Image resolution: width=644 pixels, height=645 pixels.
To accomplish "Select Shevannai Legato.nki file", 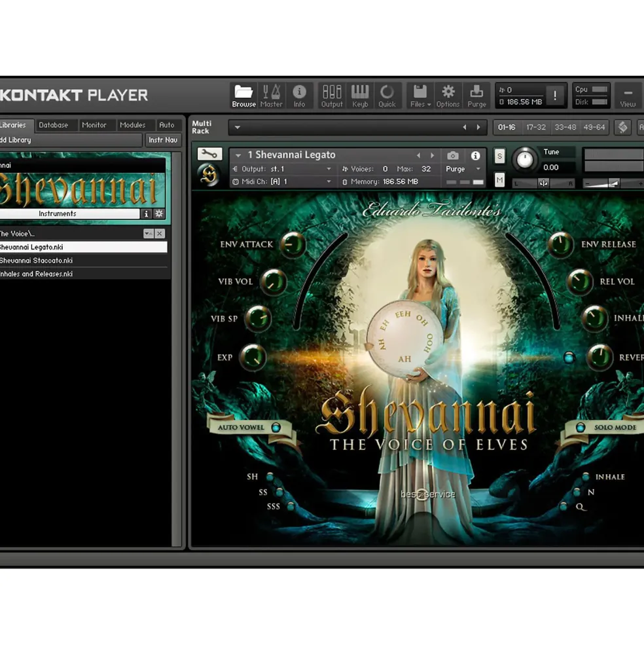I will point(84,248).
